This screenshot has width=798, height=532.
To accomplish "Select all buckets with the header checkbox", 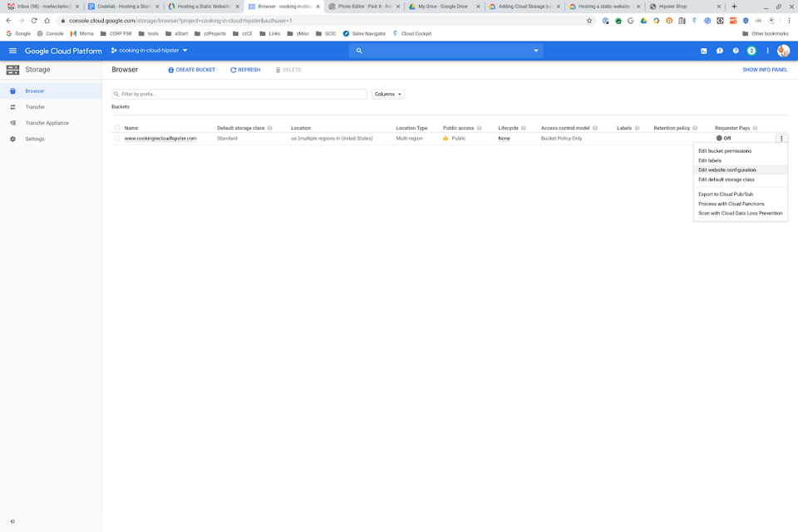I will coord(119,127).
